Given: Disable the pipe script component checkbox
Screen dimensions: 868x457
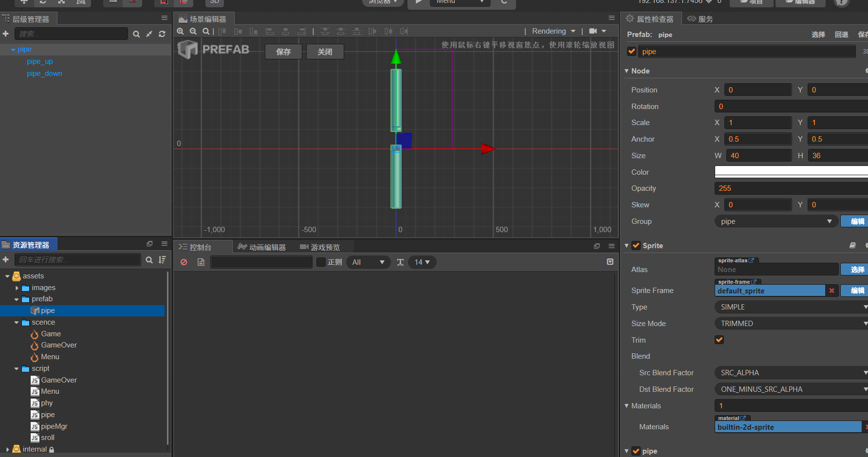Looking at the screenshot, I should tap(636, 451).
